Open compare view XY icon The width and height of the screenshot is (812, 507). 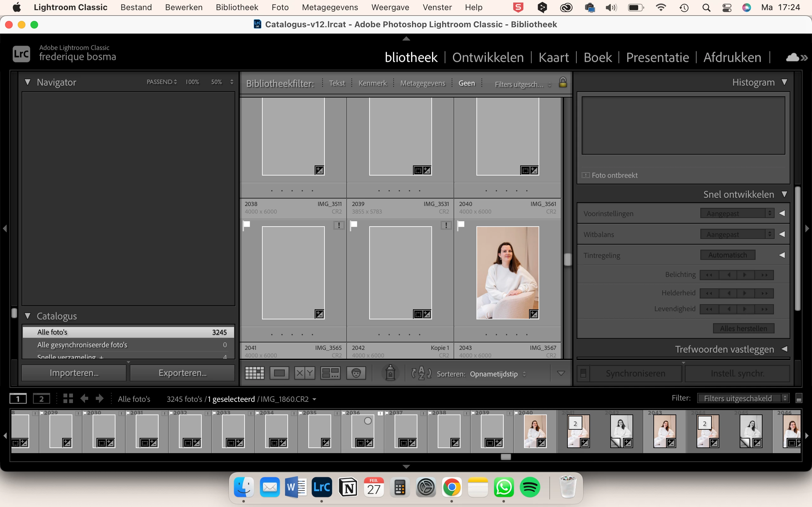click(304, 373)
